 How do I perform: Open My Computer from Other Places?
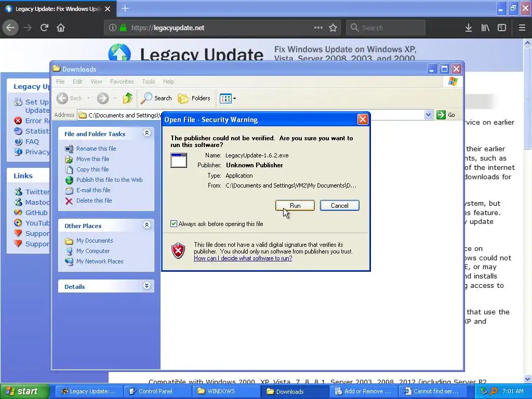tap(93, 251)
